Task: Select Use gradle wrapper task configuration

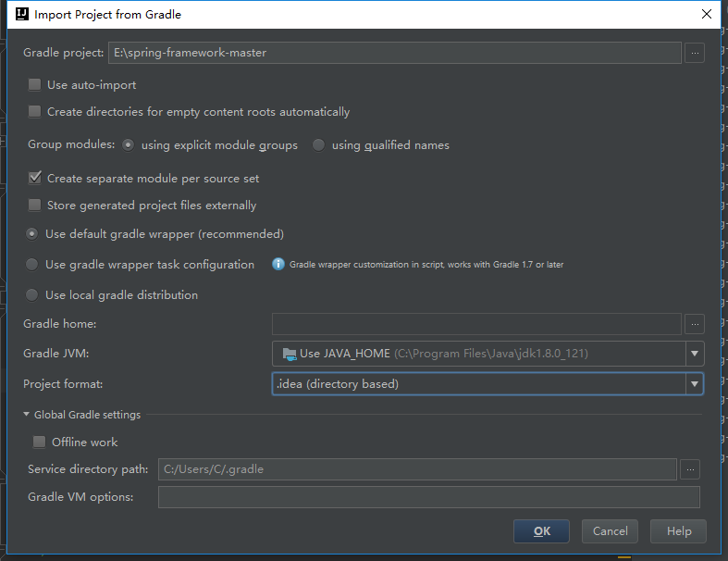Action: (x=31, y=264)
